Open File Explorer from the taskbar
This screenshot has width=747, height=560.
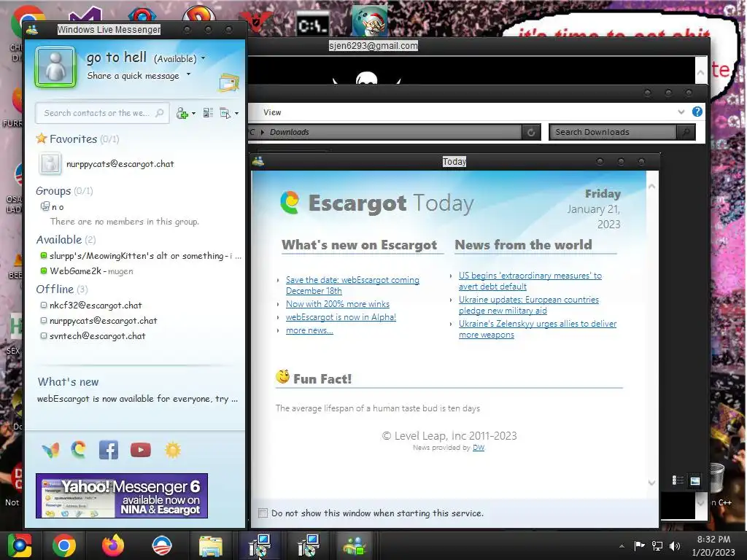tap(211, 546)
